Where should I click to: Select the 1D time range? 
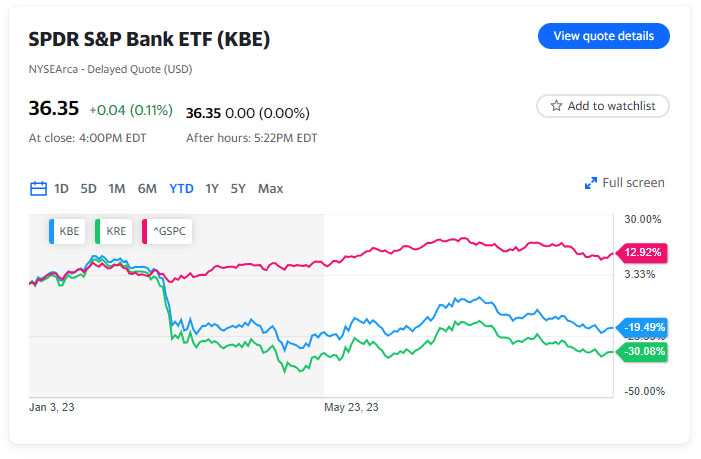tap(62, 188)
